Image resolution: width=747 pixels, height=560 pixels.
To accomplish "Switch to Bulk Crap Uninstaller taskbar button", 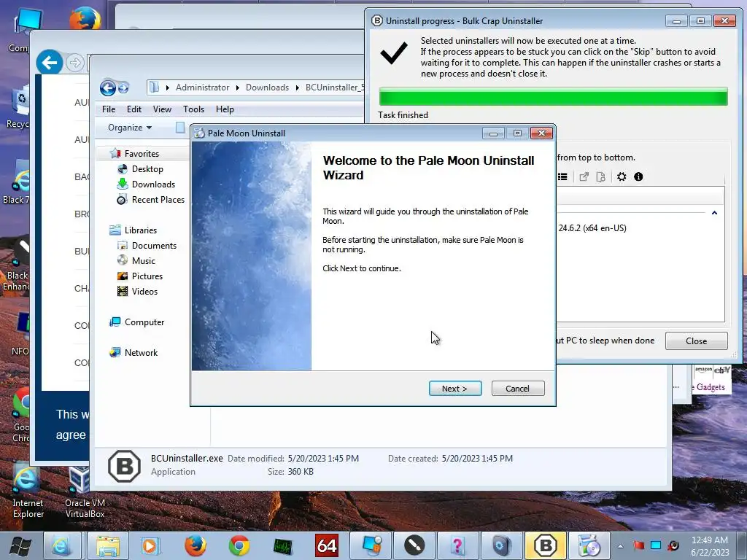I will pyautogui.click(x=546, y=545).
